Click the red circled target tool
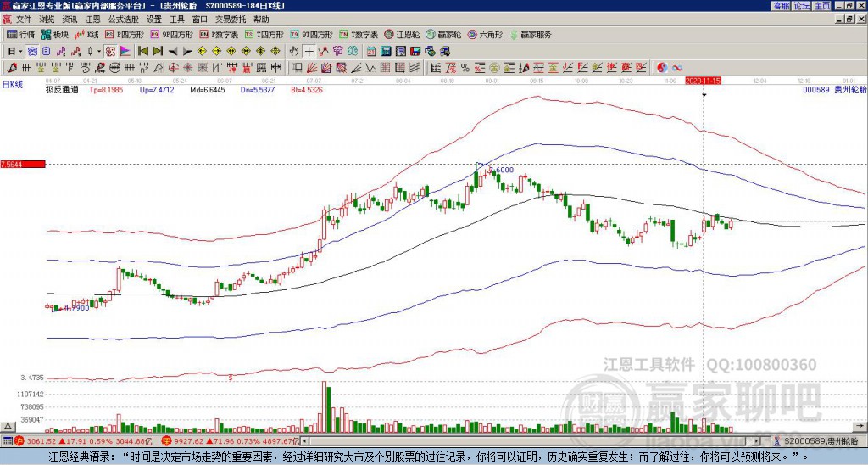 click(173, 68)
